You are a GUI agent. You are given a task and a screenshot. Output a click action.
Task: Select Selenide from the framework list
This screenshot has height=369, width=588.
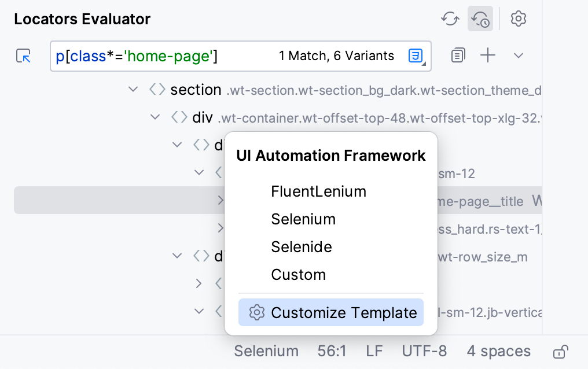pos(302,247)
